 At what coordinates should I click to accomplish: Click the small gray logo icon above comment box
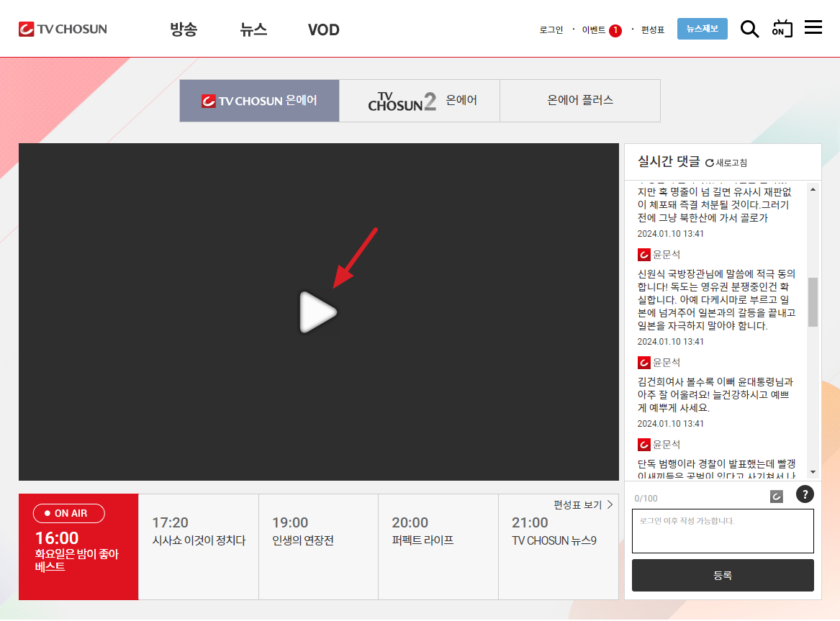tap(776, 497)
